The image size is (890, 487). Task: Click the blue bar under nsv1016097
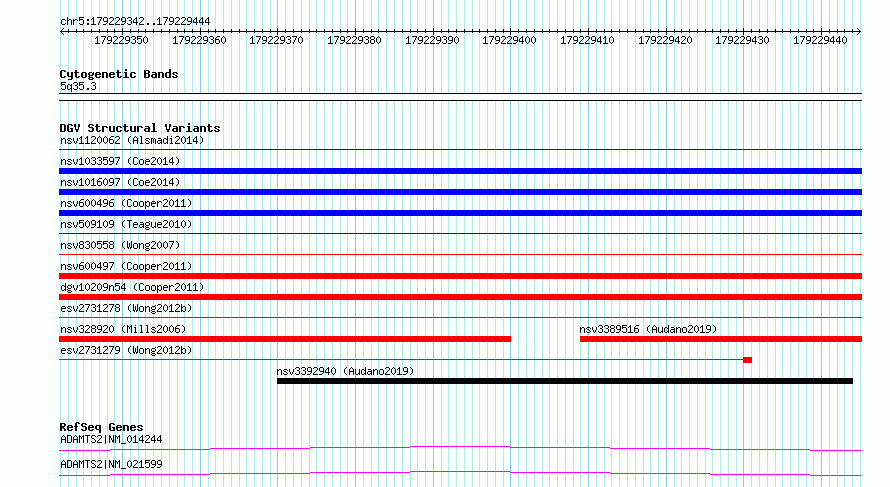coord(460,192)
